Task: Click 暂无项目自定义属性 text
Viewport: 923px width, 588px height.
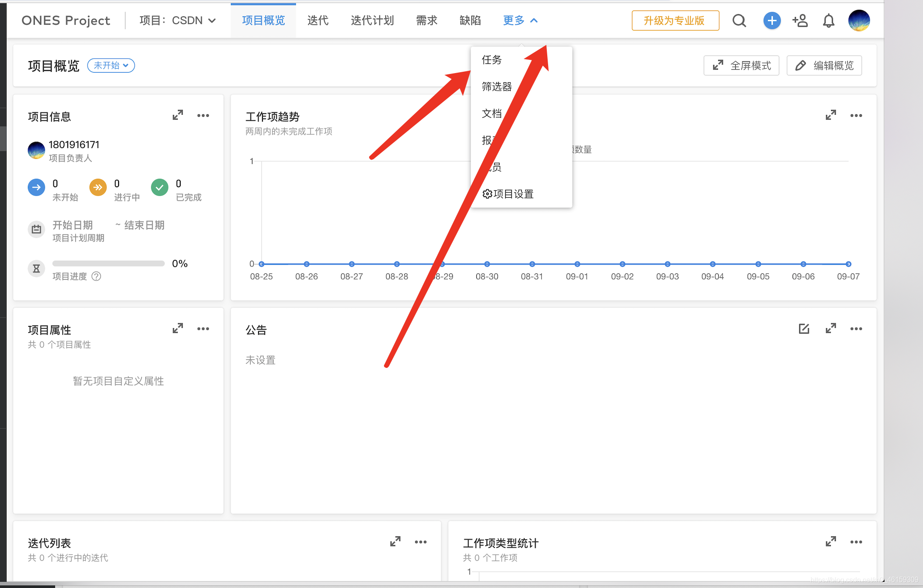Action: click(118, 381)
